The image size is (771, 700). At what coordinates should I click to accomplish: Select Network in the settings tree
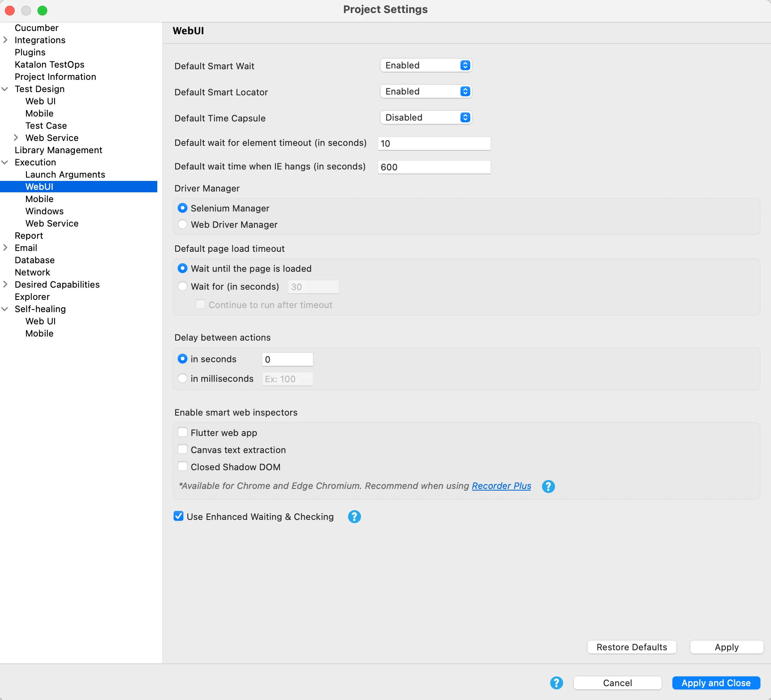tap(33, 272)
